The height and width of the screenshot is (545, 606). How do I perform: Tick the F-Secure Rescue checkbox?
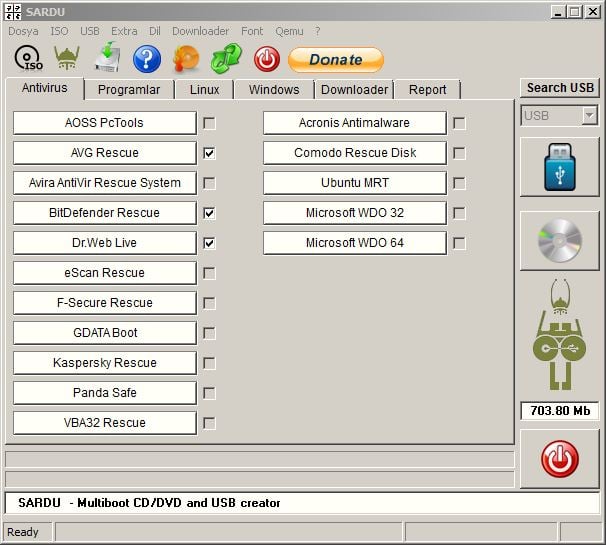[x=209, y=303]
